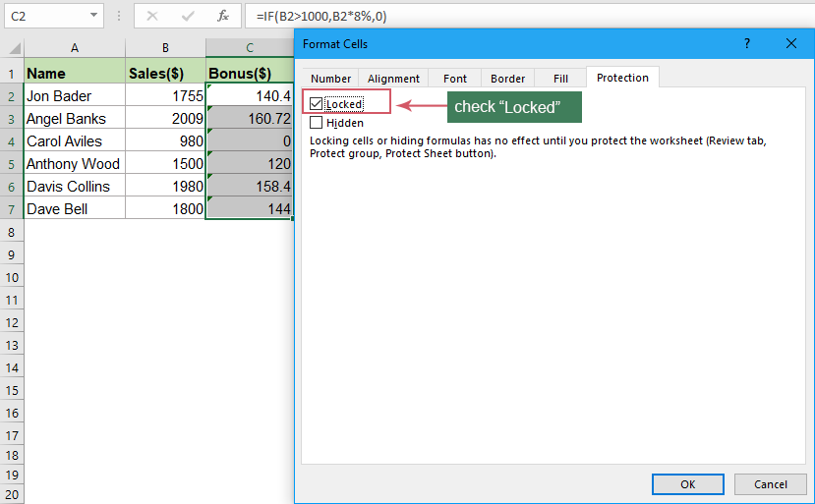Select row 7 header
815x504 pixels.
12,208
